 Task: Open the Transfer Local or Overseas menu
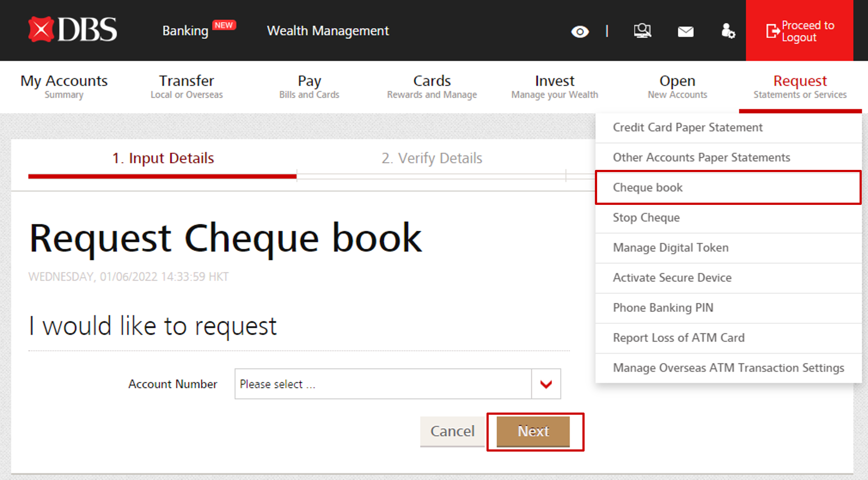[x=186, y=87]
